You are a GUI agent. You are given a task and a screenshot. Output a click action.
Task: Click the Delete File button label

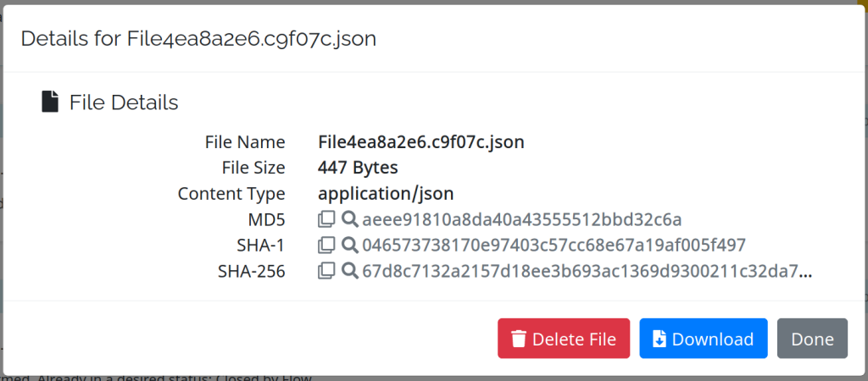[574, 340]
